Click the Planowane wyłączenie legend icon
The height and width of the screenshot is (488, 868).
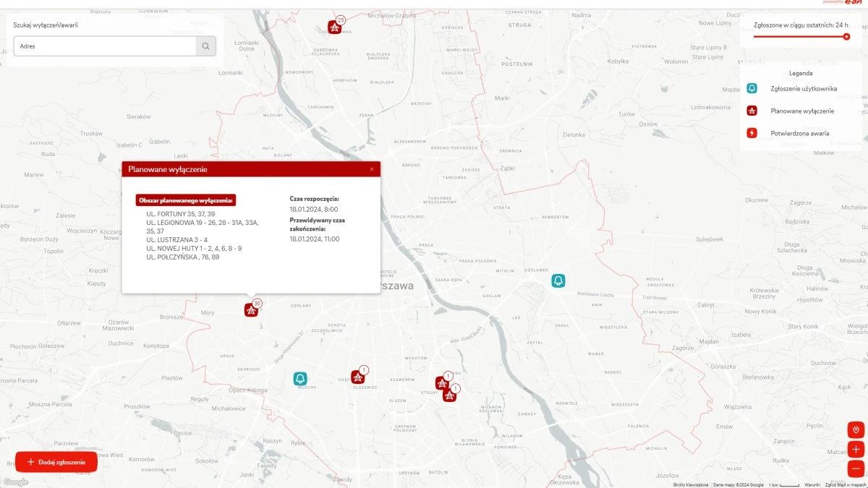[x=752, y=110]
